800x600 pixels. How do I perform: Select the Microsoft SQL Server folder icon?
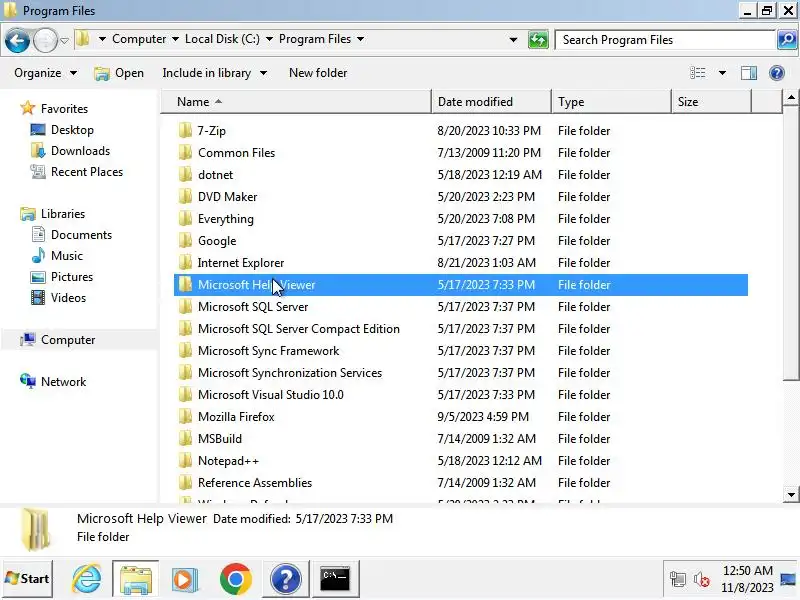186,307
